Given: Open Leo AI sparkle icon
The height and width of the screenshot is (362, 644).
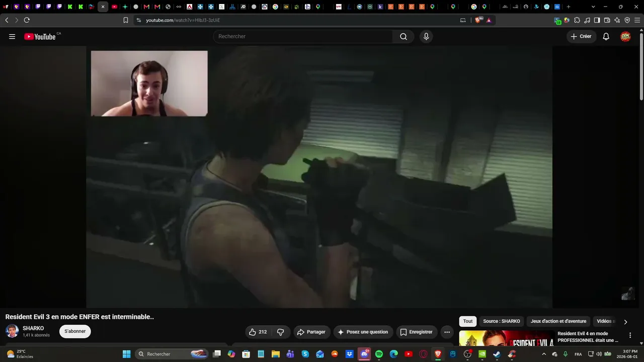Looking at the screenshot, I should [x=617, y=20].
